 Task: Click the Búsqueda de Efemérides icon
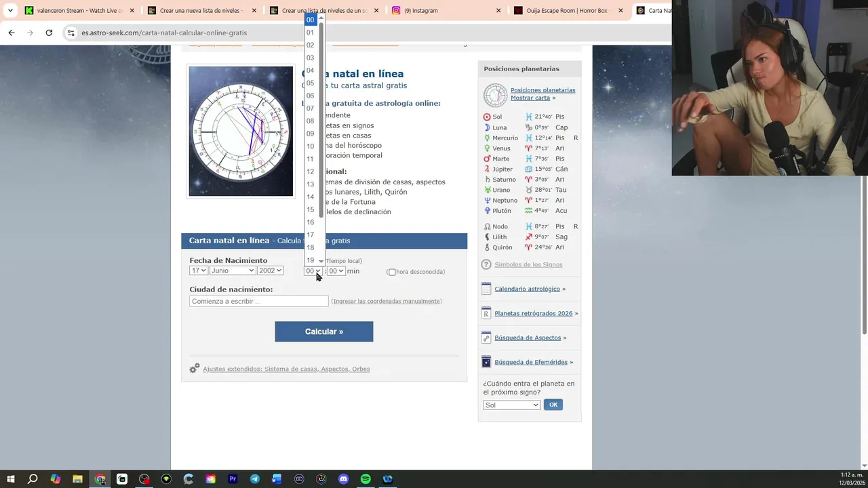(x=486, y=362)
